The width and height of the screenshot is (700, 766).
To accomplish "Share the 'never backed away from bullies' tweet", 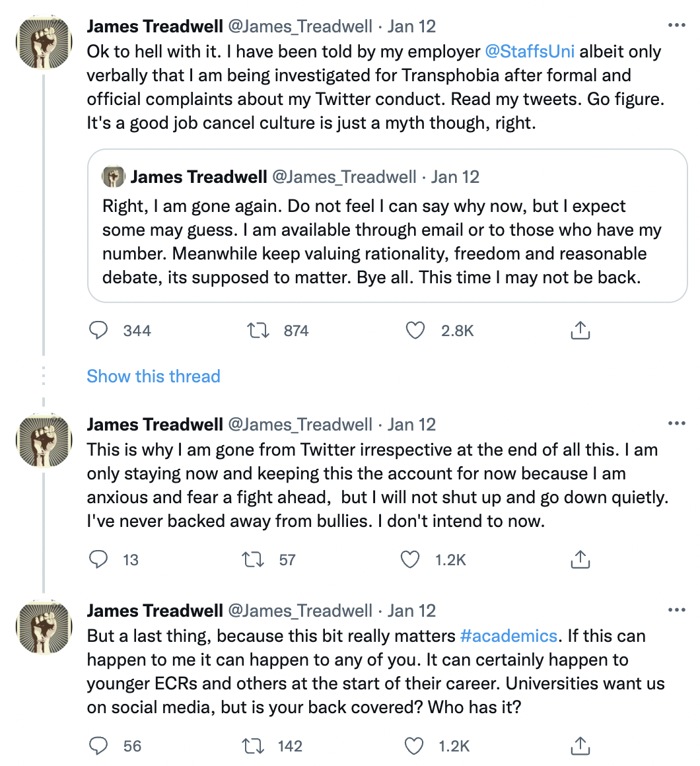I will (x=580, y=559).
